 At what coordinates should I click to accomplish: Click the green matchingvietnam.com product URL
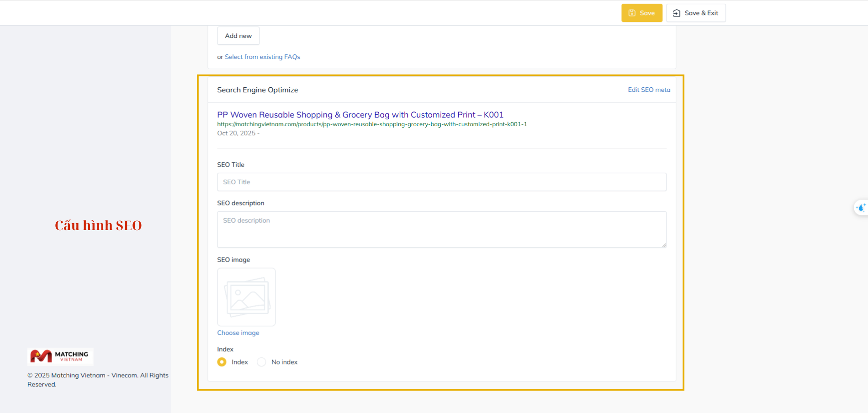pyautogui.click(x=372, y=124)
